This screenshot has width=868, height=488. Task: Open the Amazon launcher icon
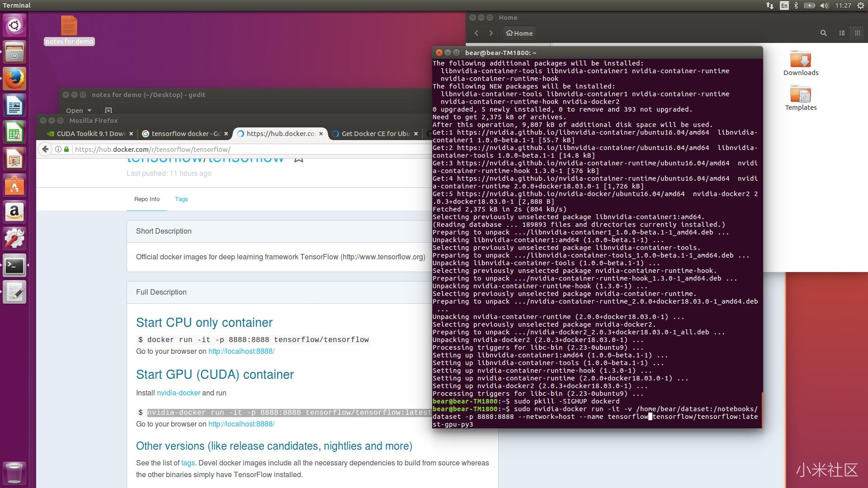pyautogui.click(x=14, y=212)
